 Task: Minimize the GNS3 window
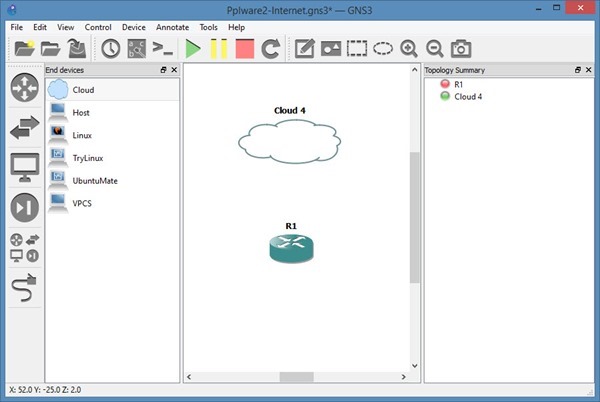point(538,8)
